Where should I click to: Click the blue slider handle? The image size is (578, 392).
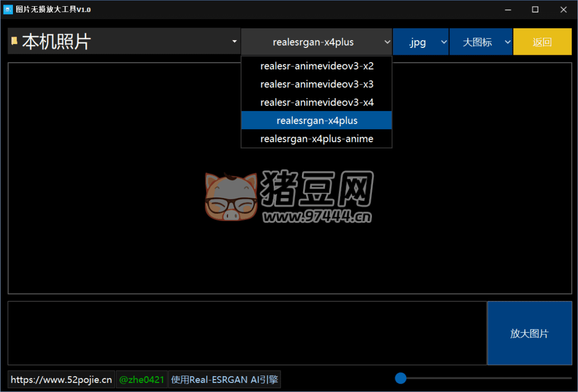click(x=401, y=378)
